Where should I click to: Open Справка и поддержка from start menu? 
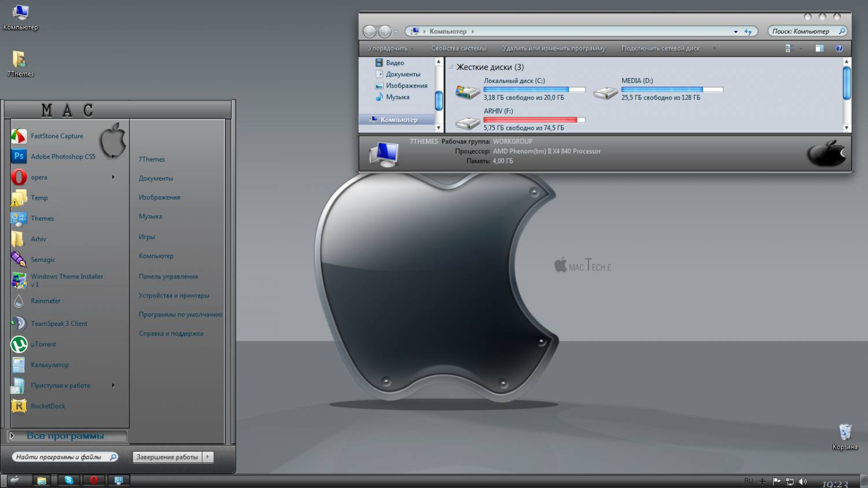tap(171, 333)
